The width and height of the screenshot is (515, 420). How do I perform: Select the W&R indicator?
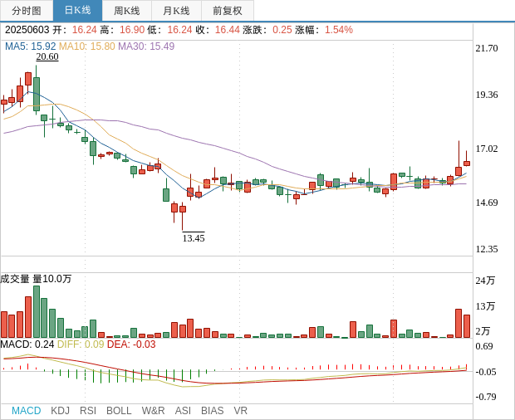pos(153,411)
